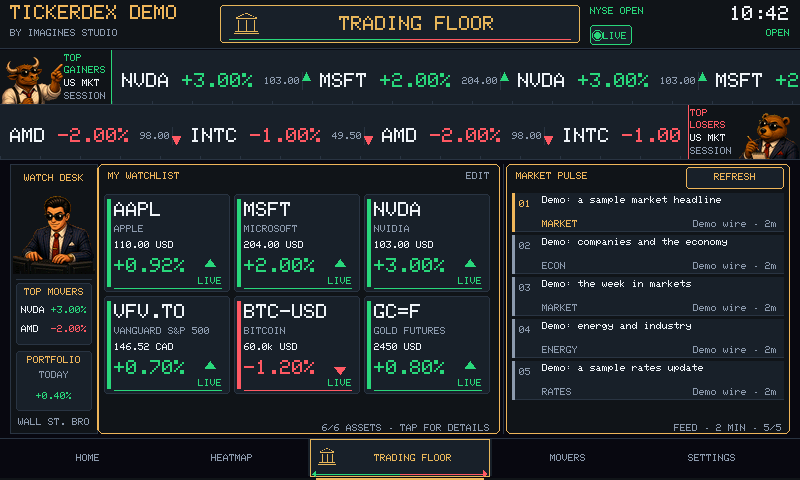Click the up arrow on NVDA watchlist card

[470, 264]
